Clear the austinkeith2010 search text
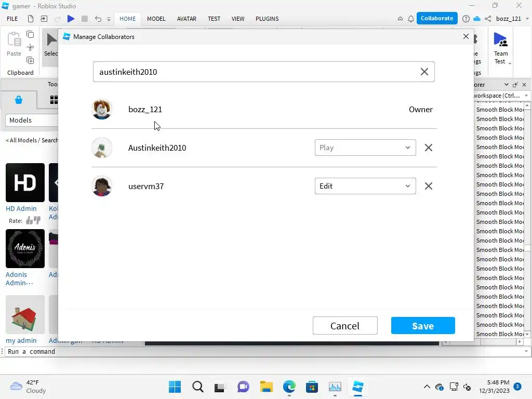532x399 pixels. [424, 72]
